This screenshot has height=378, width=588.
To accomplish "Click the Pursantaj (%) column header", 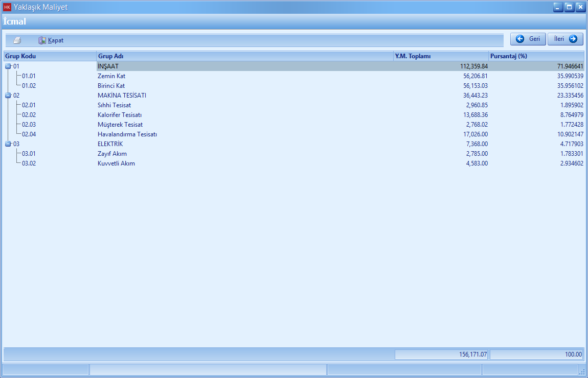I will (536, 56).
